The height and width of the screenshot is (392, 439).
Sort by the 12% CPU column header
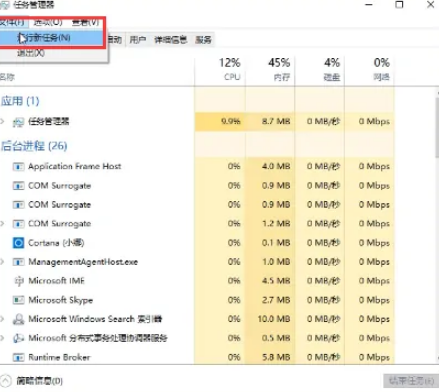pos(220,69)
